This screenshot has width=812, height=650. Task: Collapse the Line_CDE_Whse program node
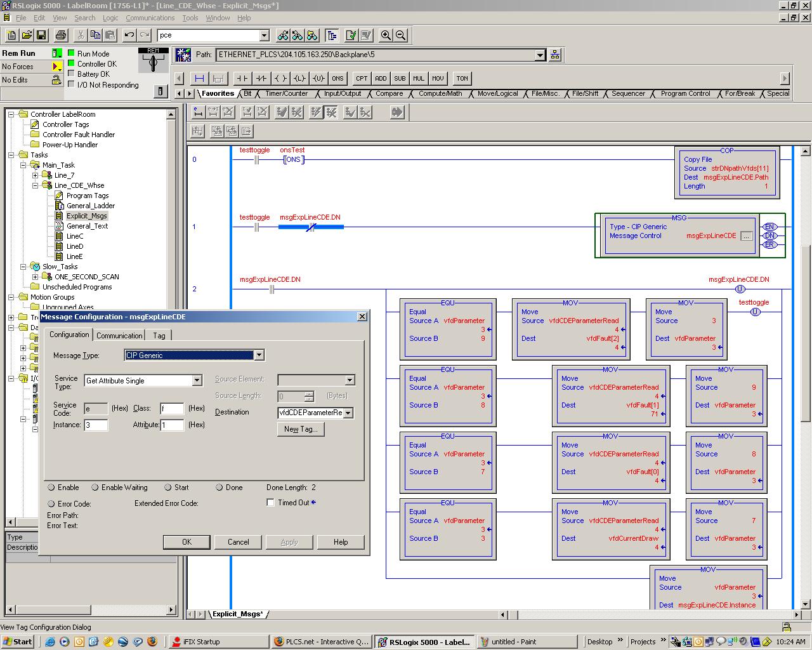tap(35, 185)
